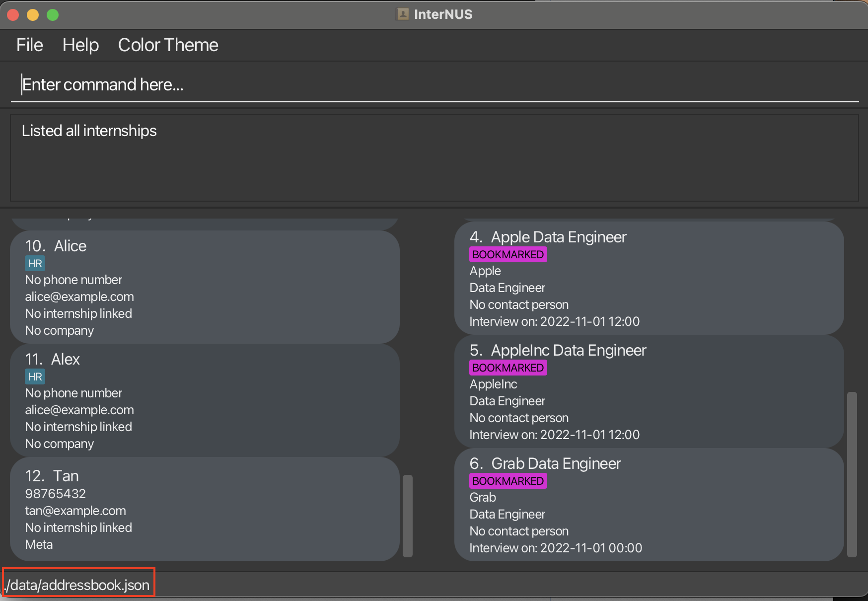Click 'No phone number' on Alice's card
The height and width of the screenshot is (601, 868).
point(73,280)
